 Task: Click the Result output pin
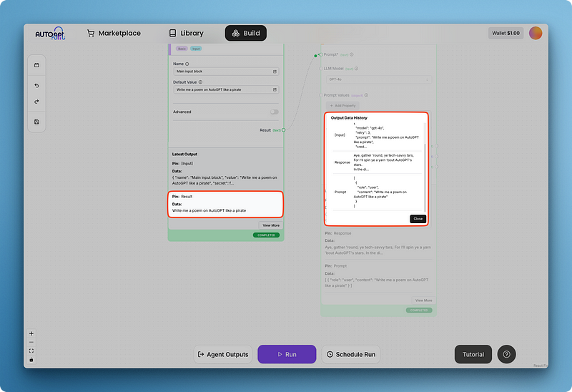point(283,130)
